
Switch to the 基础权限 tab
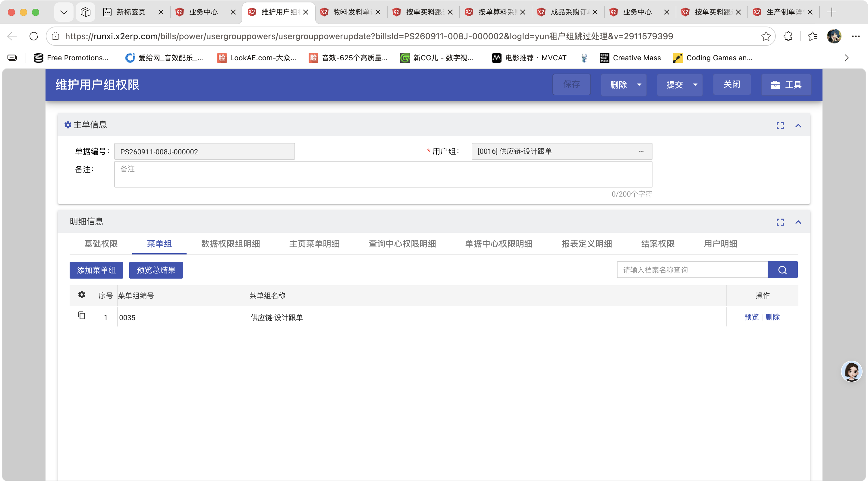click(x=101, y=244)
